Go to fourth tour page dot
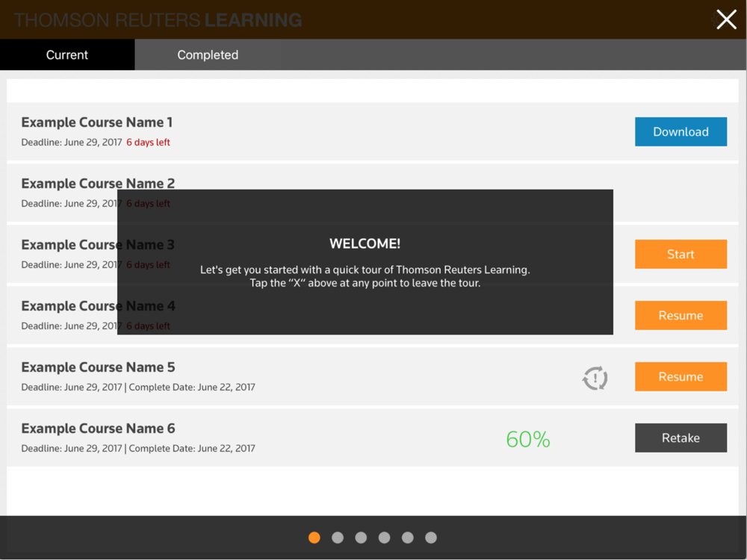This screenshot has width=747, height=560. coord(385,538)
